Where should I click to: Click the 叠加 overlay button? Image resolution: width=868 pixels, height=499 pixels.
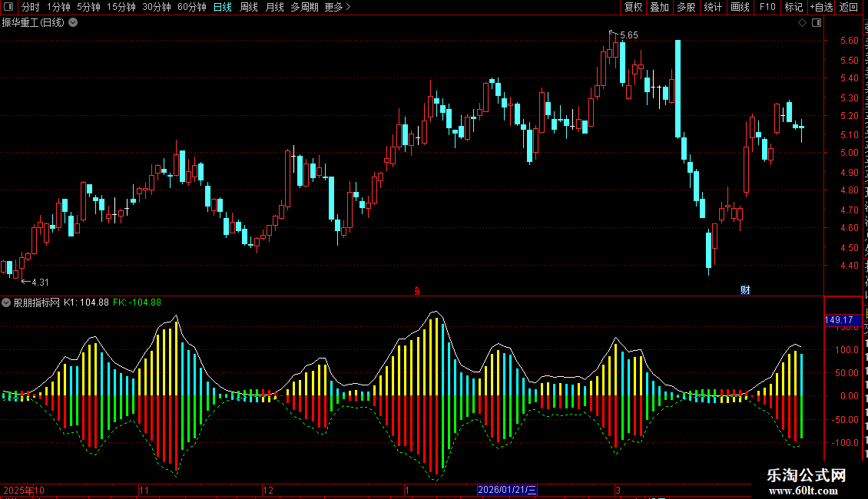coord(660,7)
